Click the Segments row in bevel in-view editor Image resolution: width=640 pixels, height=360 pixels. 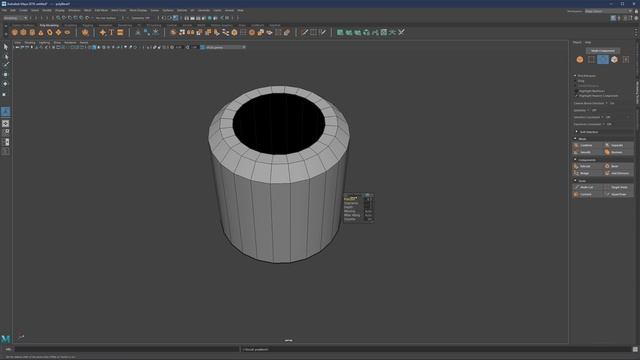[x=358, y=203]
